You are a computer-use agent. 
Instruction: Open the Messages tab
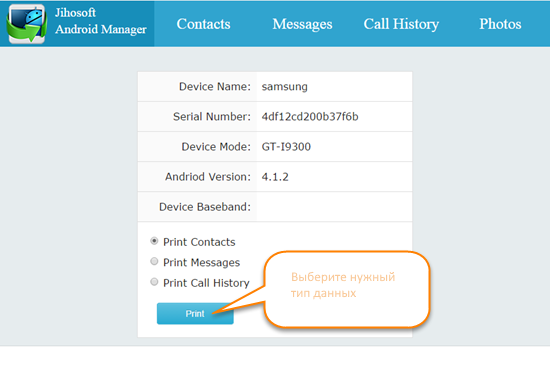(302, 24)
